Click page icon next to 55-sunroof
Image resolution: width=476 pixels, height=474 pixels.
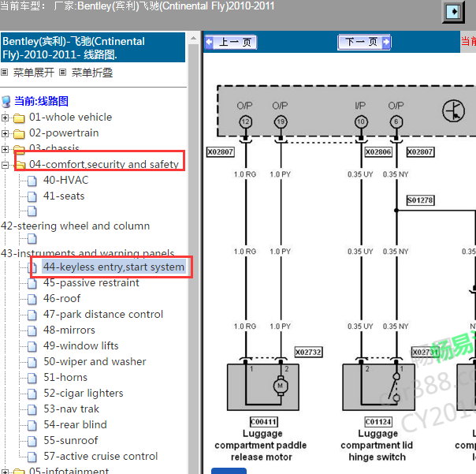tap(32, 441)
